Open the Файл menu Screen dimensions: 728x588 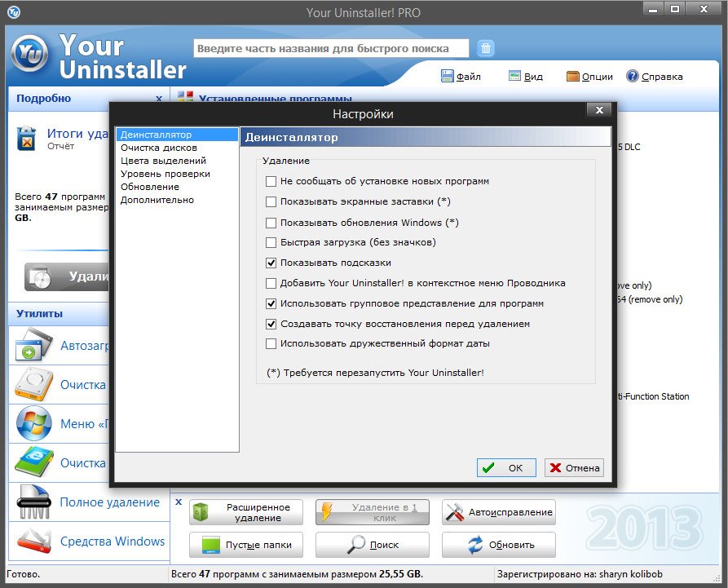coord(461,76)
